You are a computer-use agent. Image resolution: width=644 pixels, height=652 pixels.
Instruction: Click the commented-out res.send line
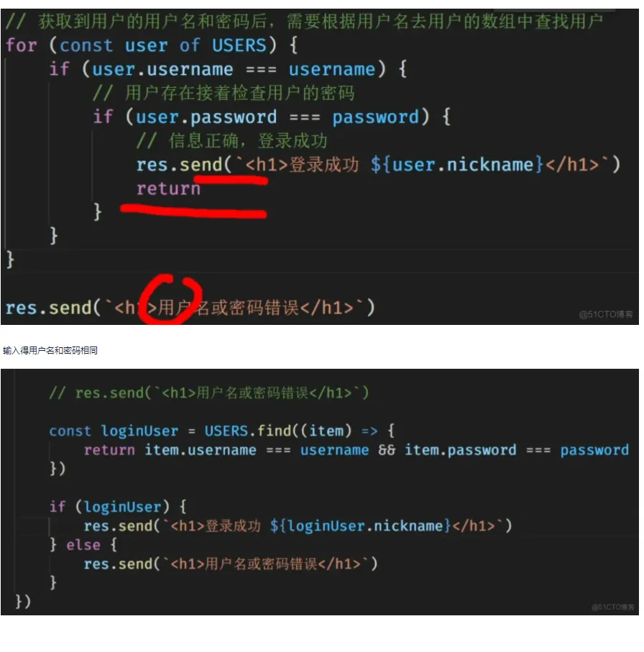(208, 392)
